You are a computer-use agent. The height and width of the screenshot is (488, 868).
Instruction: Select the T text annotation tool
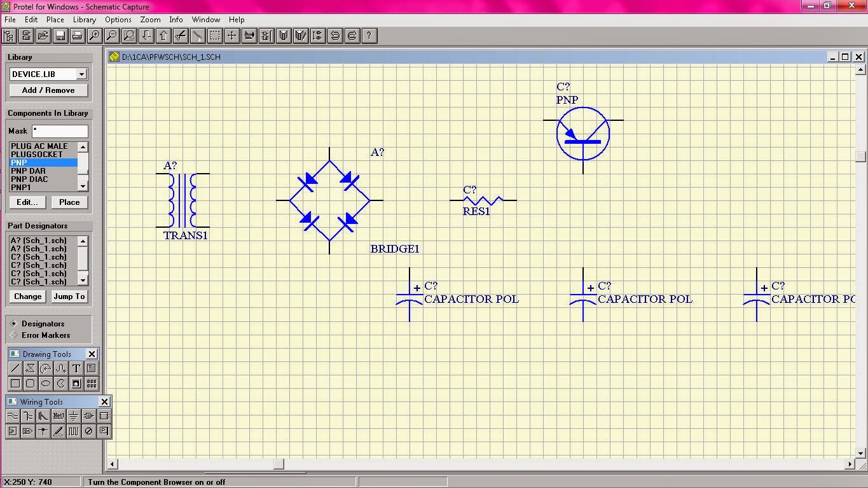[76, 368]
